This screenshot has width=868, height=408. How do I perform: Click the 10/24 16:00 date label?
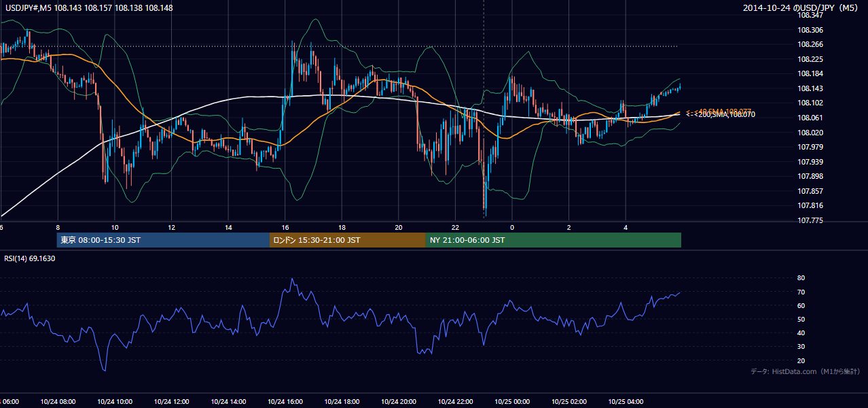(x=285, y=401)
